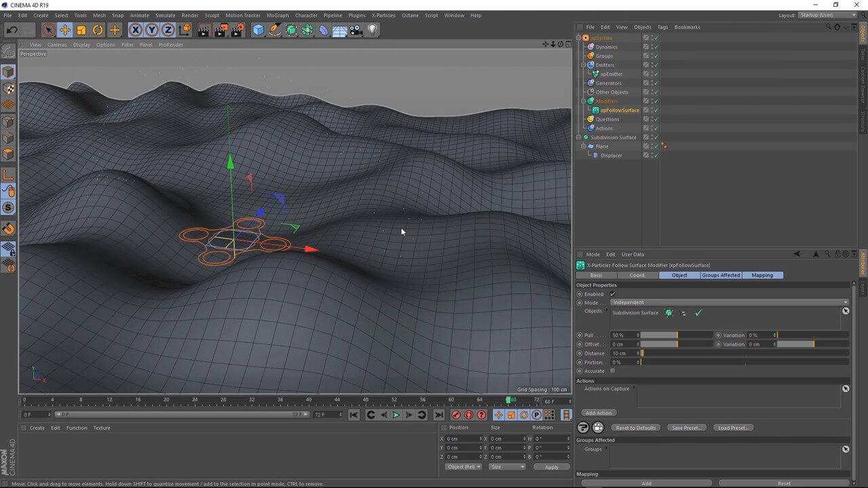Switch to the Groups Affected tab
Image resolution: width=868 pixels, height=488 pixels.
point(721,275)
